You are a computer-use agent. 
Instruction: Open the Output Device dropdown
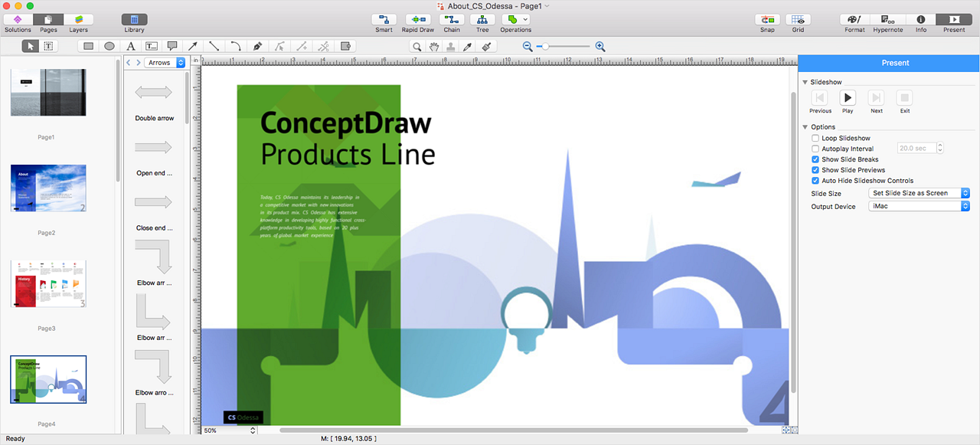(919, 206)
